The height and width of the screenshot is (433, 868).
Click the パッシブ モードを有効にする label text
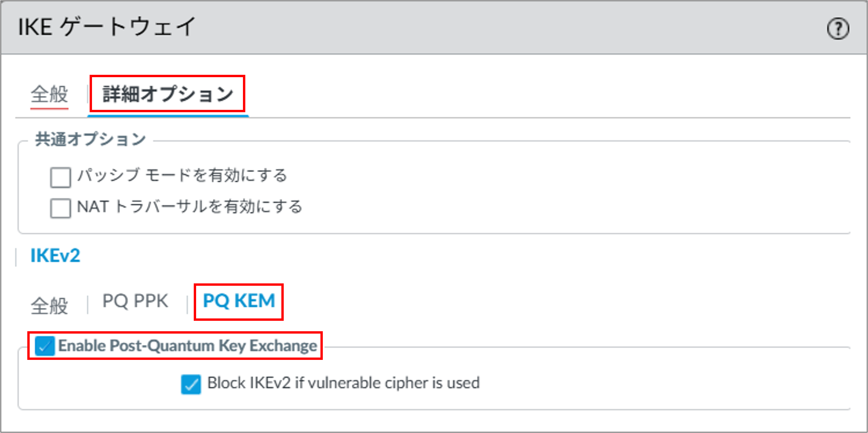coord(182,176)
